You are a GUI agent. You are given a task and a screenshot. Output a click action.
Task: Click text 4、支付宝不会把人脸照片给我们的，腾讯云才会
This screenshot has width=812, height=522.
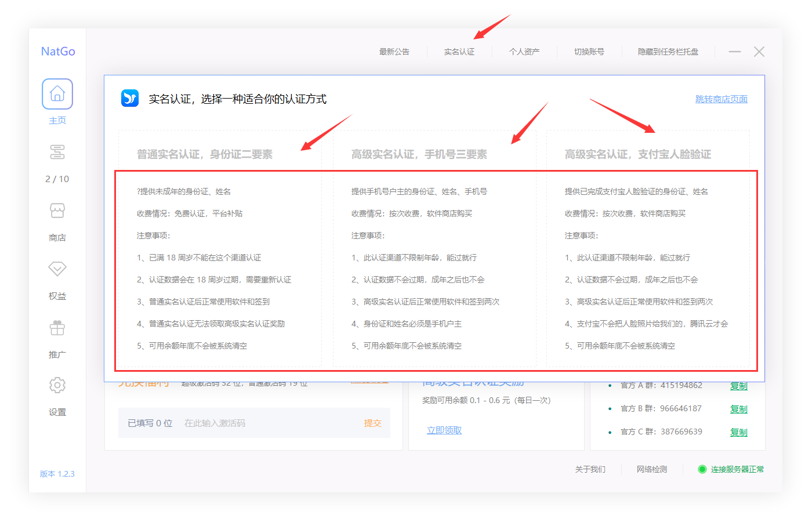[647, 324]
